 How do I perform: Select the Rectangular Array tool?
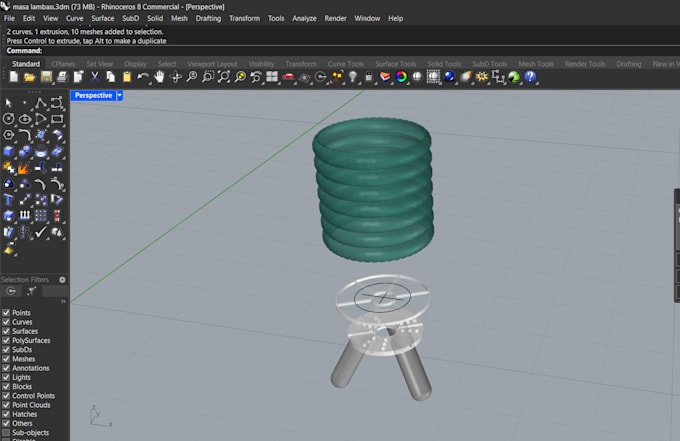[41, 216]
